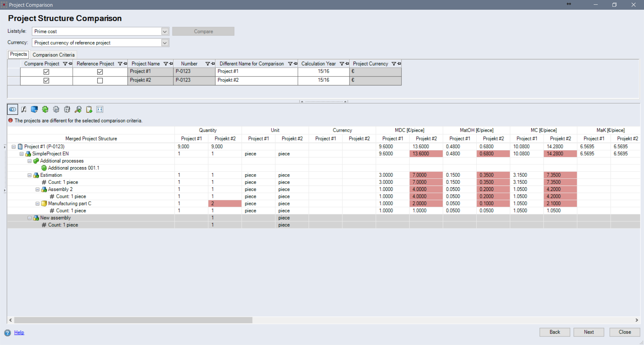Open the Liststyle dropdown showing Prime cost

[165, 31]
